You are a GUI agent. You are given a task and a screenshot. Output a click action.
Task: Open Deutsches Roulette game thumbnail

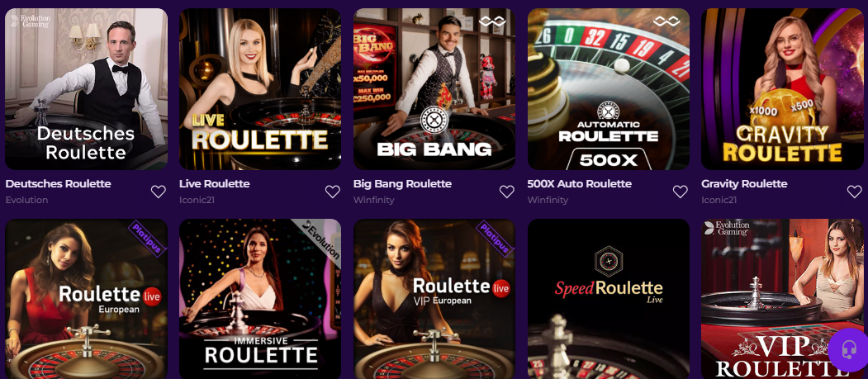coord(86,89)
